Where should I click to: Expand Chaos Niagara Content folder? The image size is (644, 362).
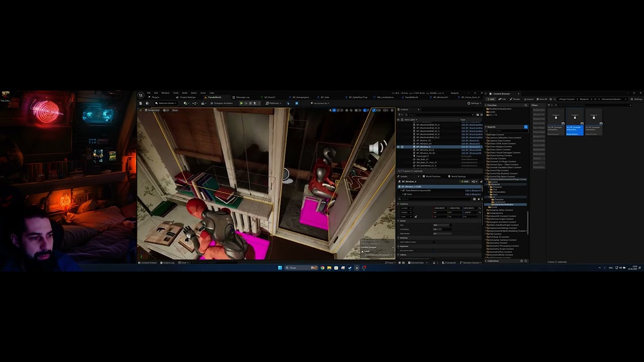coord(486,146)
